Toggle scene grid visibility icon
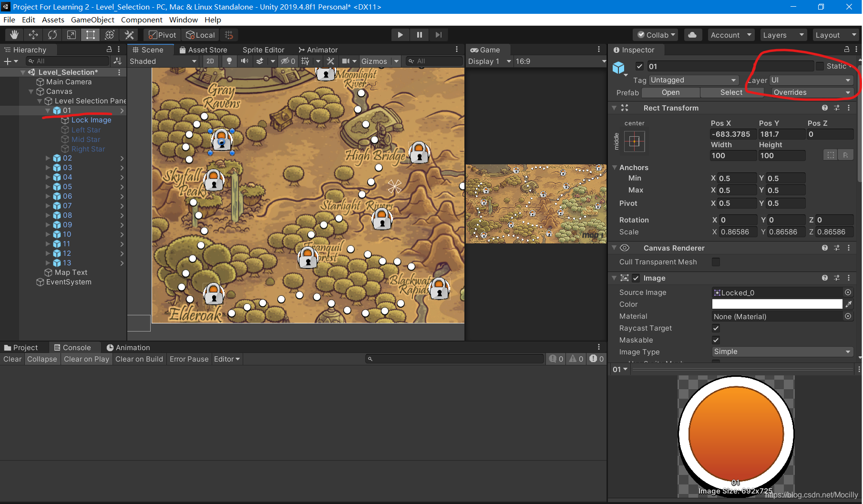This screenshot has width=863, height=504. (305, 61)
